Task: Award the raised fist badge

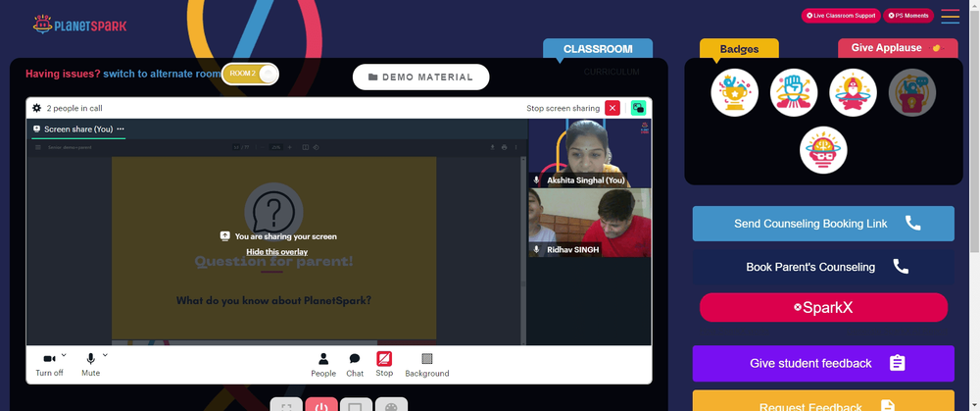Action: pos(794,92)
